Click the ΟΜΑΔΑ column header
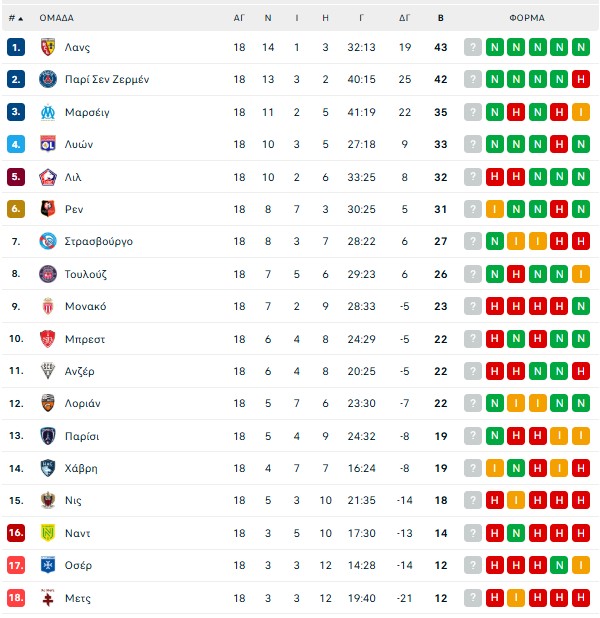The width and height of the screenshot is (600, 618). (x=56, y=18)
